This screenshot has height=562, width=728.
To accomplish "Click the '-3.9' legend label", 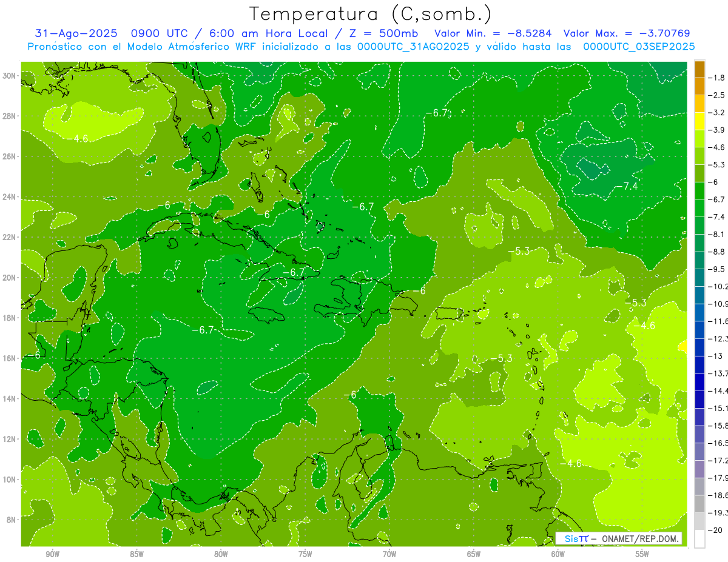I will tap(717, 130).
